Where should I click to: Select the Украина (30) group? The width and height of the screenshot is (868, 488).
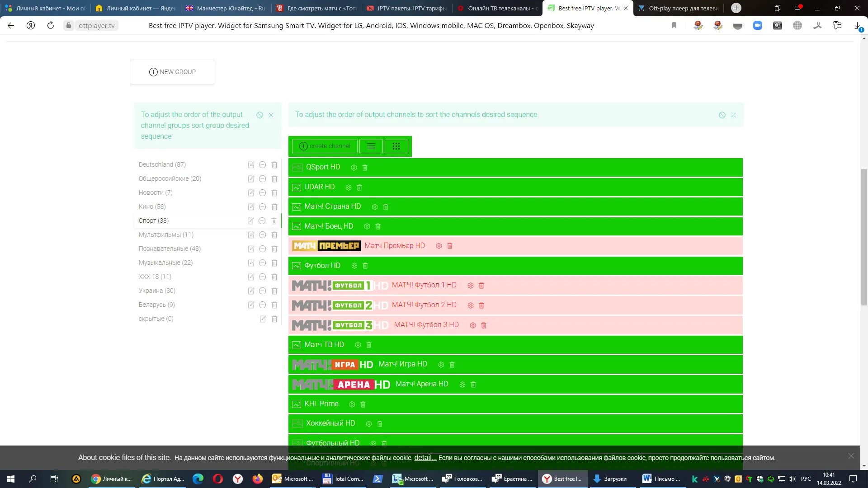(157, 291)
